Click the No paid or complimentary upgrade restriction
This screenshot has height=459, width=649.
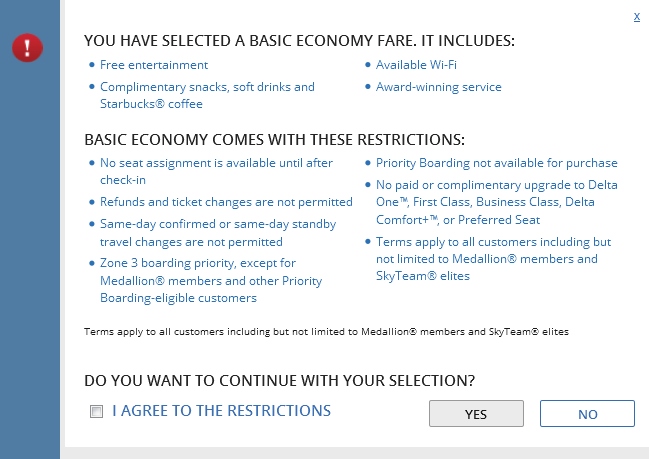coord(496,202)
